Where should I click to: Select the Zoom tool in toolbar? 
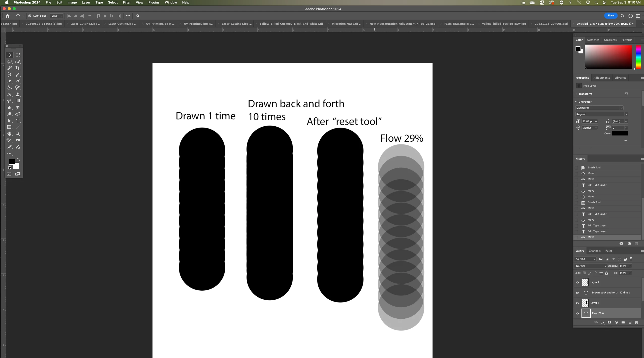pyautogui.click(x=18, y=134)
